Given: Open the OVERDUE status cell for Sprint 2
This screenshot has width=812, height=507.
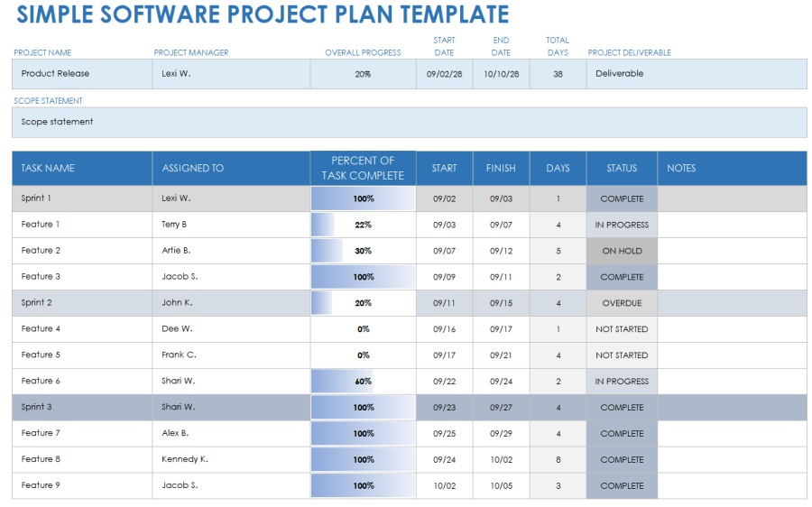Looking at the screenshot, I should coord(622,303).
